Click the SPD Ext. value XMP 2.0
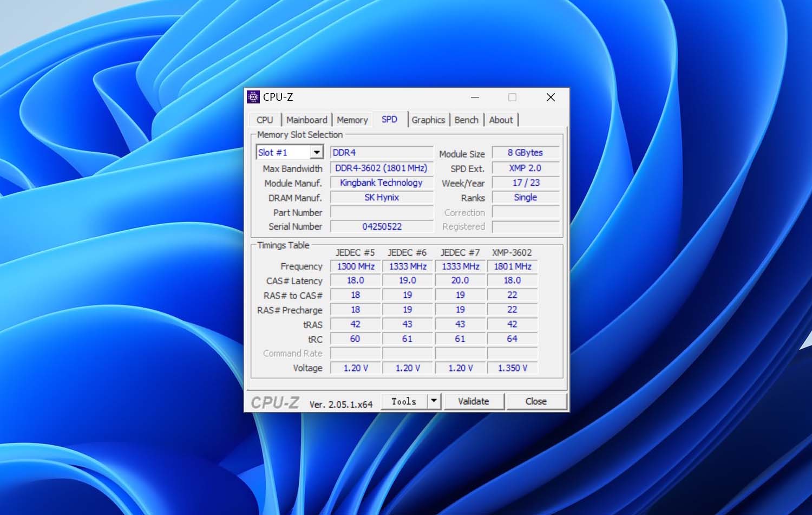 (x=526, y=168)
